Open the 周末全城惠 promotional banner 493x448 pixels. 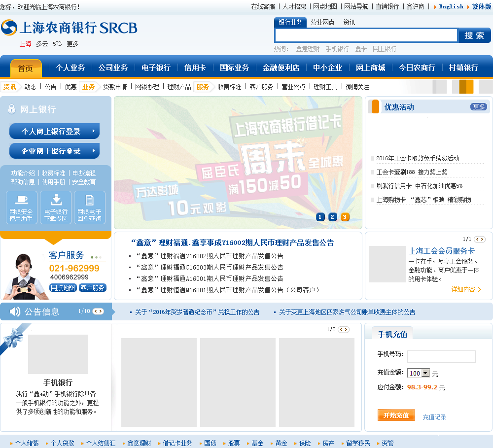click(x=238, y=163)
